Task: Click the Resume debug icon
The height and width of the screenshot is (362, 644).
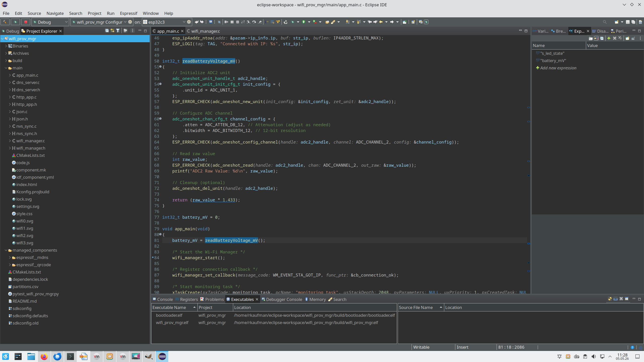Action: click(226, 22)
